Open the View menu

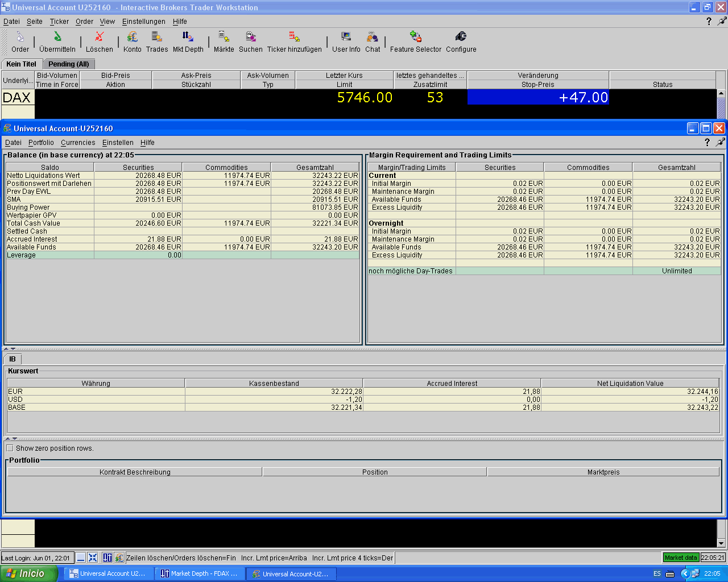click(107, 22)
